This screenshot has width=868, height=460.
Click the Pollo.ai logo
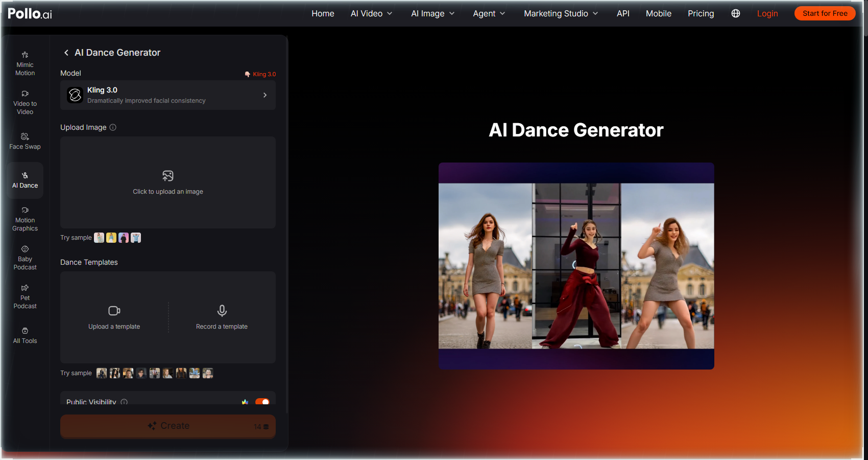30,13
